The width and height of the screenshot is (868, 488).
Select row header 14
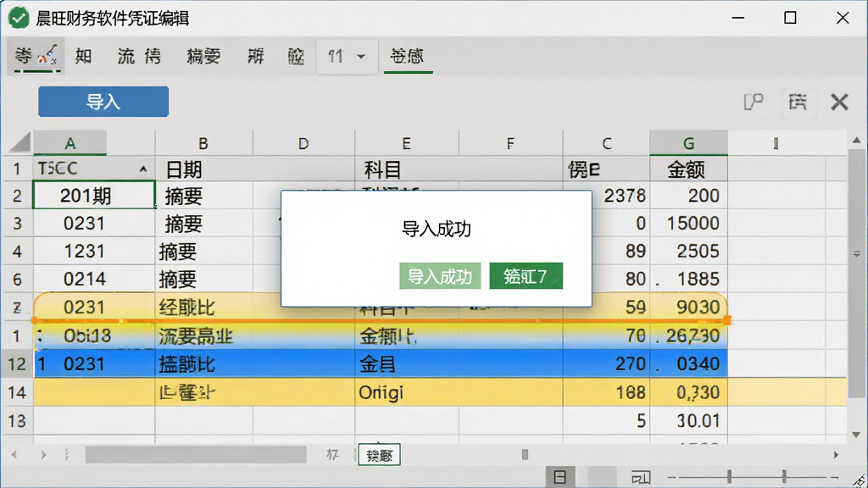pyautogui.click(x=17, y=392)
